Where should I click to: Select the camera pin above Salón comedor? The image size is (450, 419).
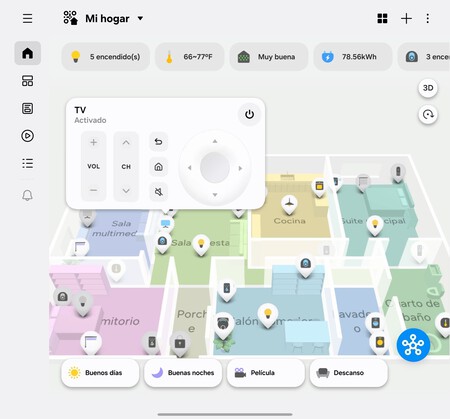click(305, 265)
